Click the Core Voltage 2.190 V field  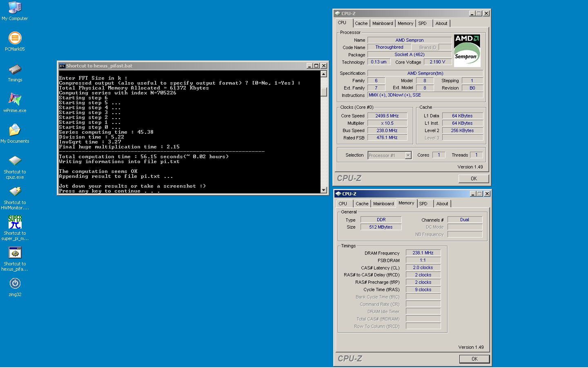(438, 62)
